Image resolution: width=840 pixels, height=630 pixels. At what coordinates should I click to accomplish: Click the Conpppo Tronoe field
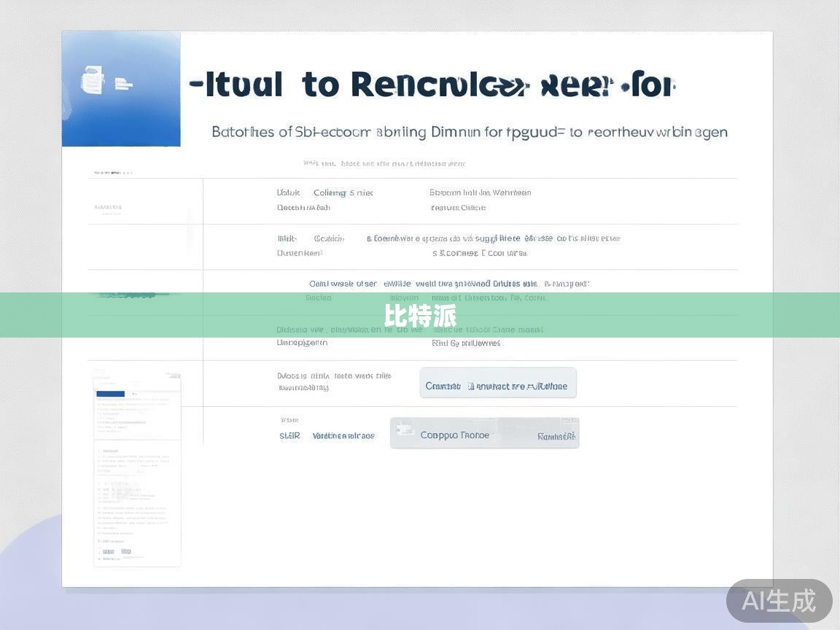pyautogui.click(x=454, y=435)
